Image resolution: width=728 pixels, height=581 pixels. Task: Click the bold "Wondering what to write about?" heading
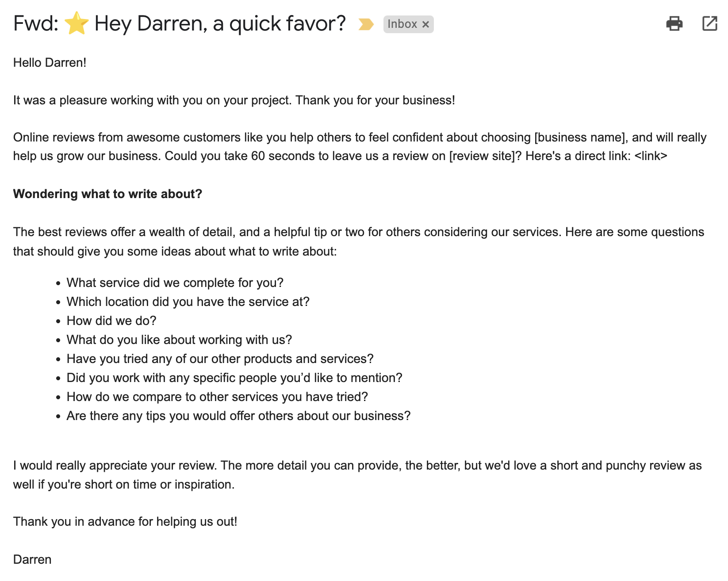click(107, 194)
